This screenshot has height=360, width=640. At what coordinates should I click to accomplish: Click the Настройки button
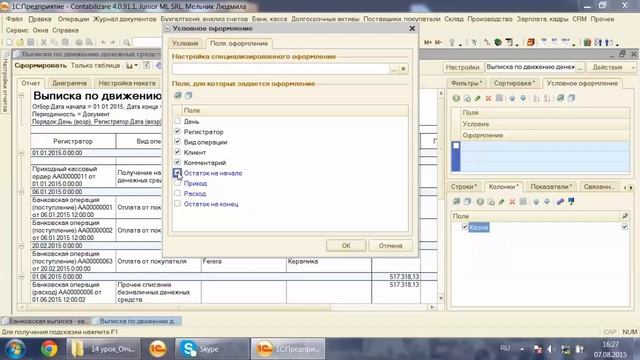tap(462, 67)
